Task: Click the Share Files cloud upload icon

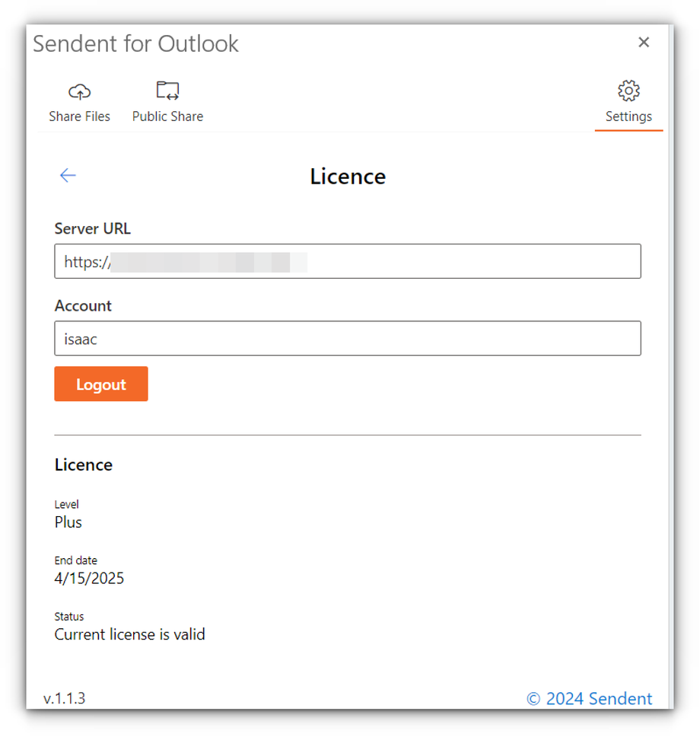Action: pyautogui.click(x=79, y=92)
